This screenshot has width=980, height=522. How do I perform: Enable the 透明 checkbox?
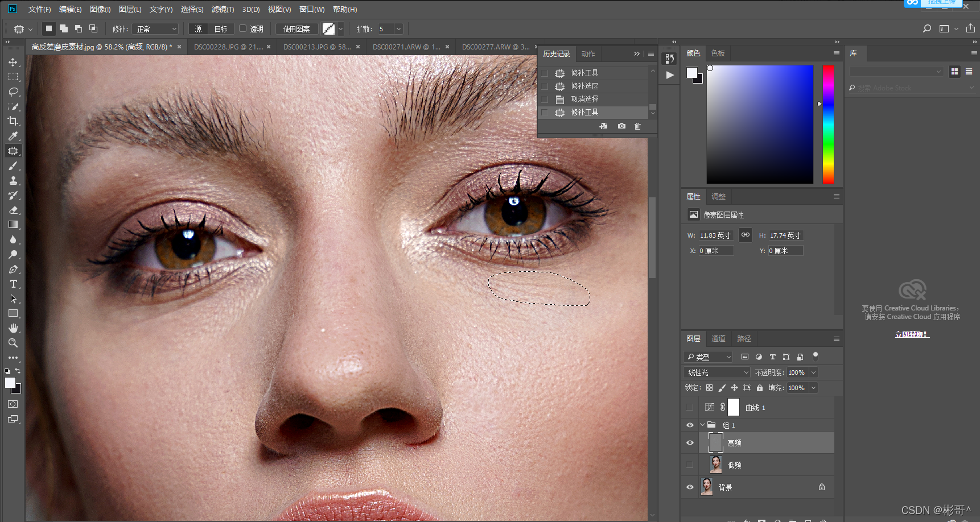tap(243, 28)
